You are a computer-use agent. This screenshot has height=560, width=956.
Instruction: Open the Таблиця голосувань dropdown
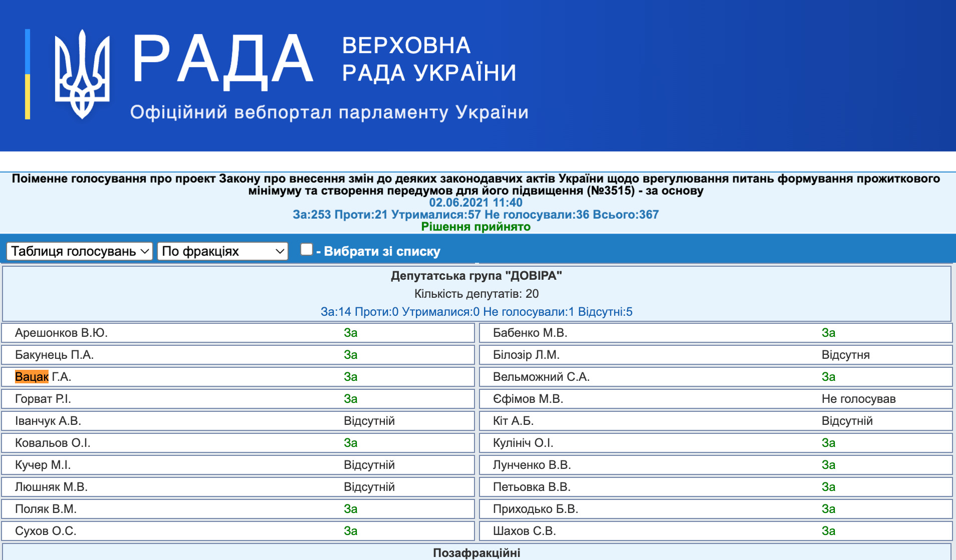[x=80, y=251]
